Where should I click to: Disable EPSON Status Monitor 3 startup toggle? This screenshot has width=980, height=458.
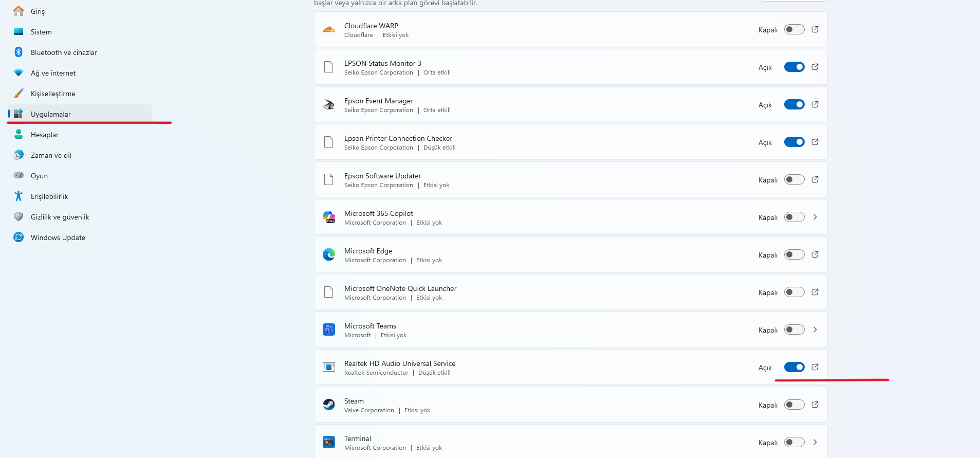pos(794,67)
